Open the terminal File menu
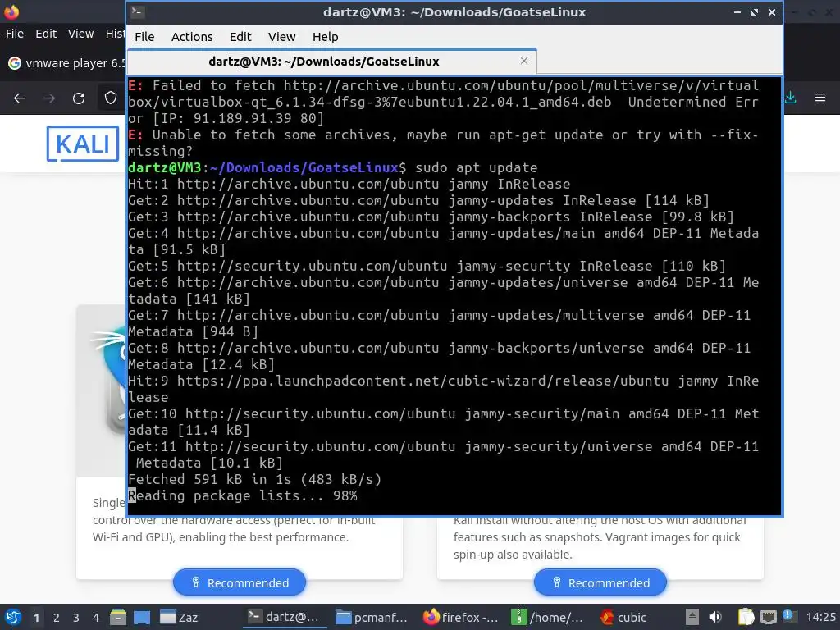 click(x=144, y=36)
